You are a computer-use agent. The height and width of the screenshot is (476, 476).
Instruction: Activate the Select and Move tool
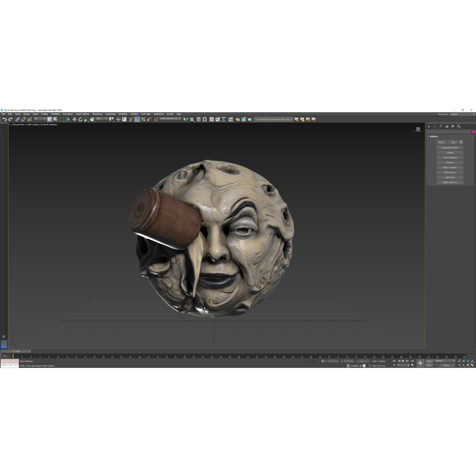click(x=74, y=119)
